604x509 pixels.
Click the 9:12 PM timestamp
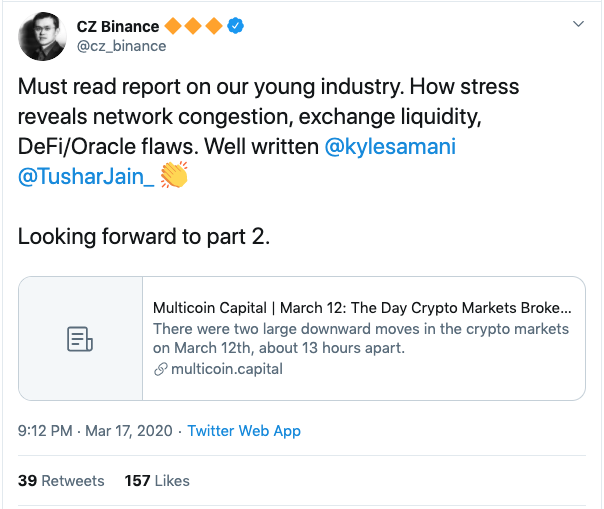coord(45,431)
